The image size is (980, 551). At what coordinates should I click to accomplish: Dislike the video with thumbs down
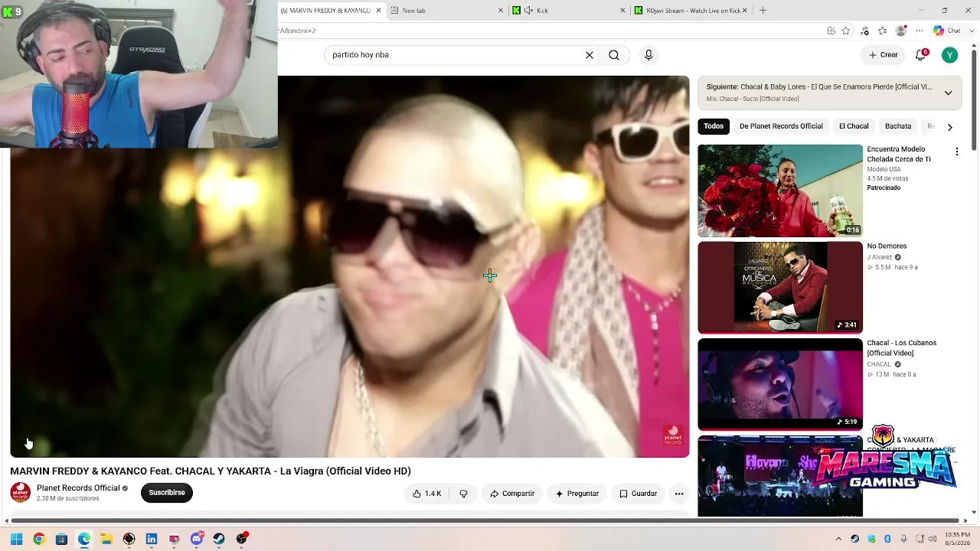click(463, 494)
